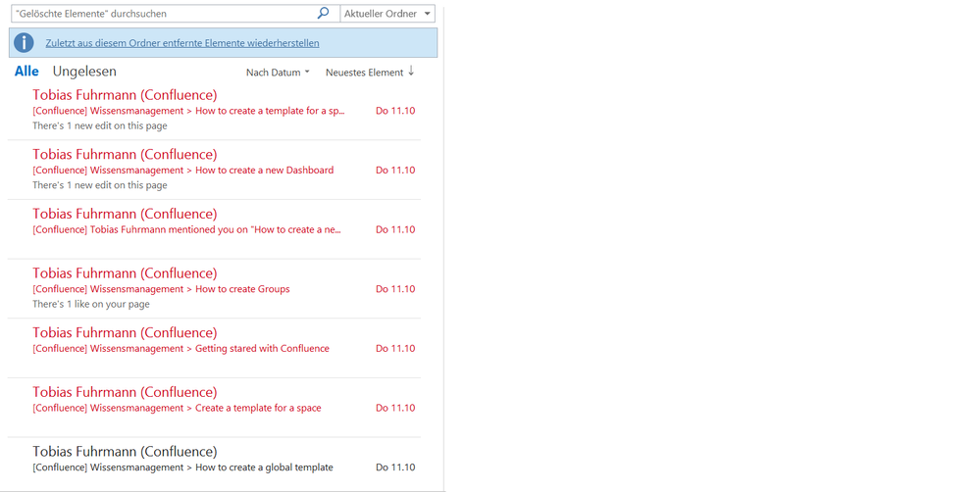Click the search magnifier icon
980x492 pixels.
click(x=323, y=13)
